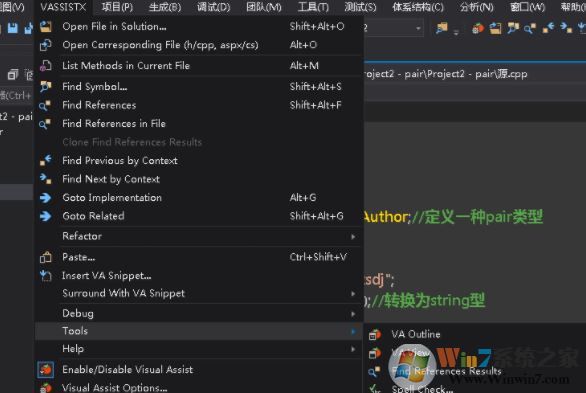Choose Open File in Solution...

[199, 27]
